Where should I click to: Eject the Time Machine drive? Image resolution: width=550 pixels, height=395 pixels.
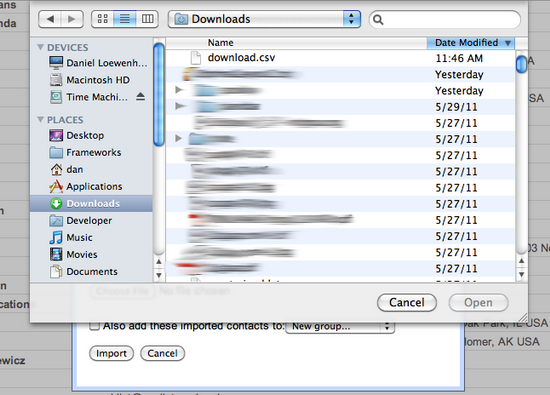[x=140, y=96]
